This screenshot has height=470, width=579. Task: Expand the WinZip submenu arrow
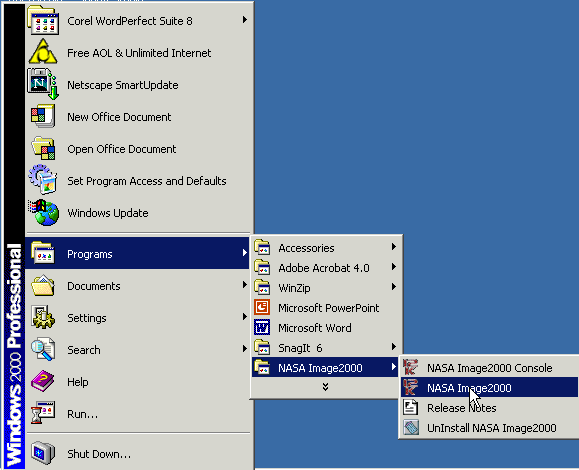pyautogui.click(x=394, y=286)
